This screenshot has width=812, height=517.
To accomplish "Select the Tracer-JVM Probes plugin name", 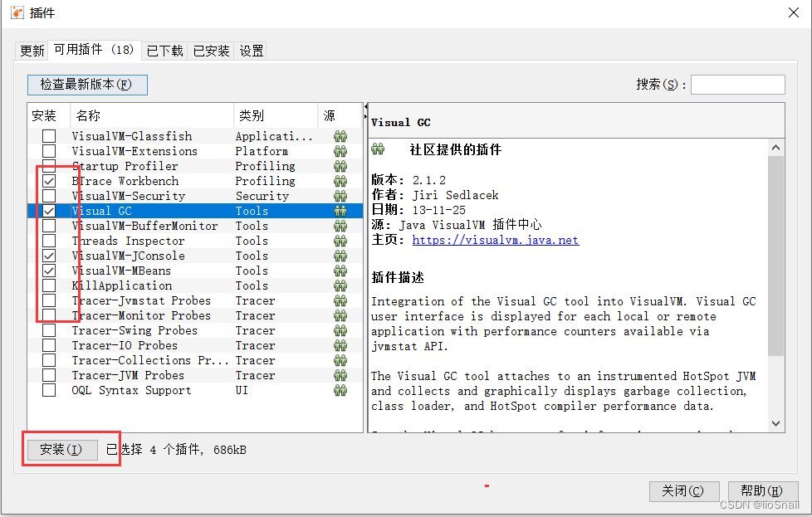I will pos(128,376).
